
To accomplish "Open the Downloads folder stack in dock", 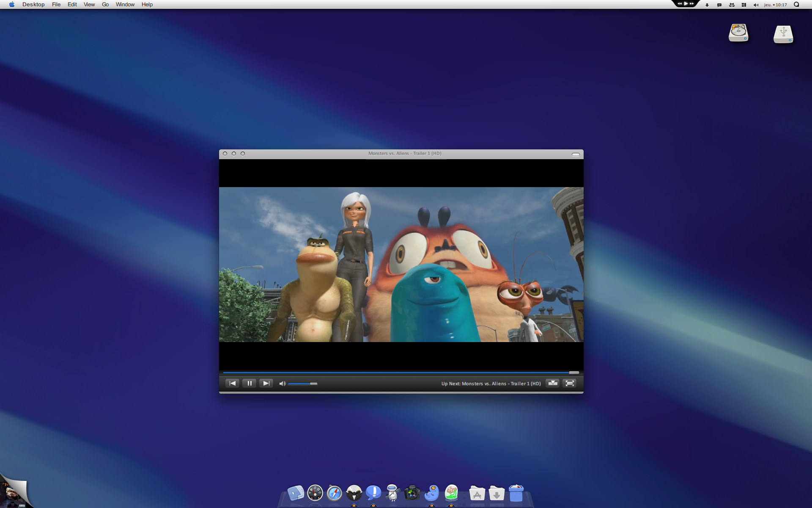I will [497, 493].
